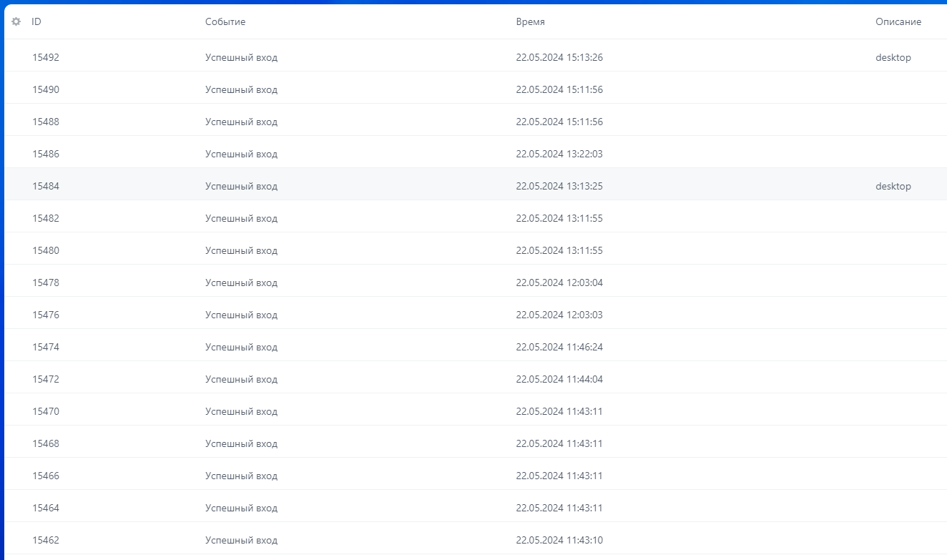Select ID cell 15478
947x560 pixels.
point(46,283)
